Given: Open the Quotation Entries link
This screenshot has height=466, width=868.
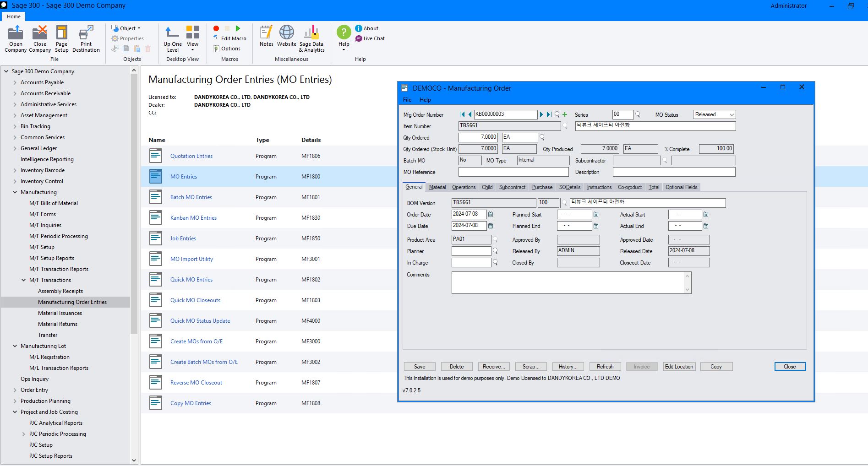Looking at the screenshot, I should coord(191,156).
